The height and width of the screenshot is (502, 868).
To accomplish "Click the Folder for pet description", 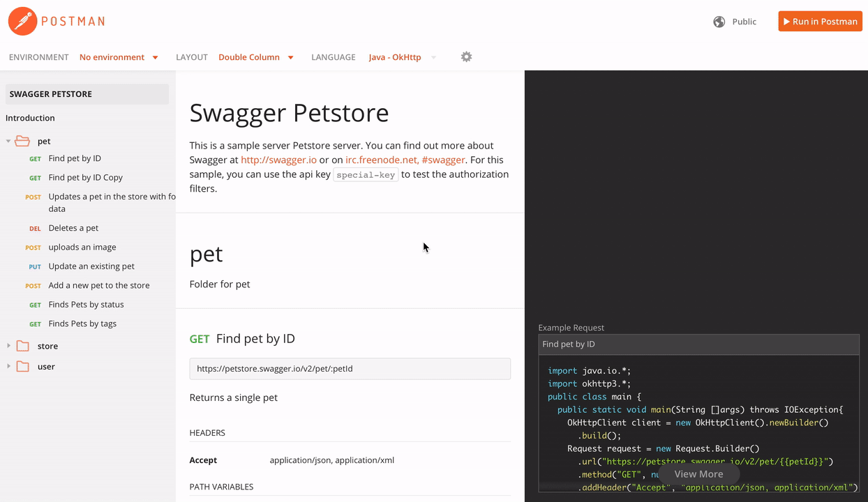I will (x=220, y=284).
